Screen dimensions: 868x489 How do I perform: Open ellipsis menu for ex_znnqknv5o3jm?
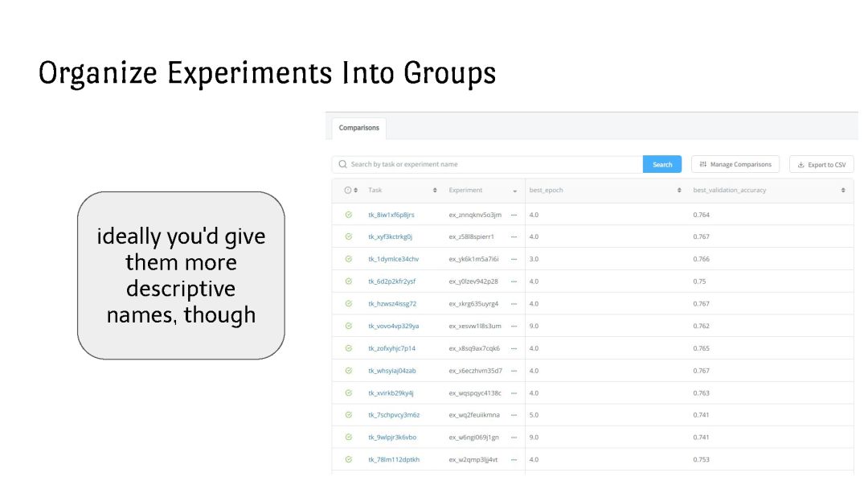click(514, 215)
